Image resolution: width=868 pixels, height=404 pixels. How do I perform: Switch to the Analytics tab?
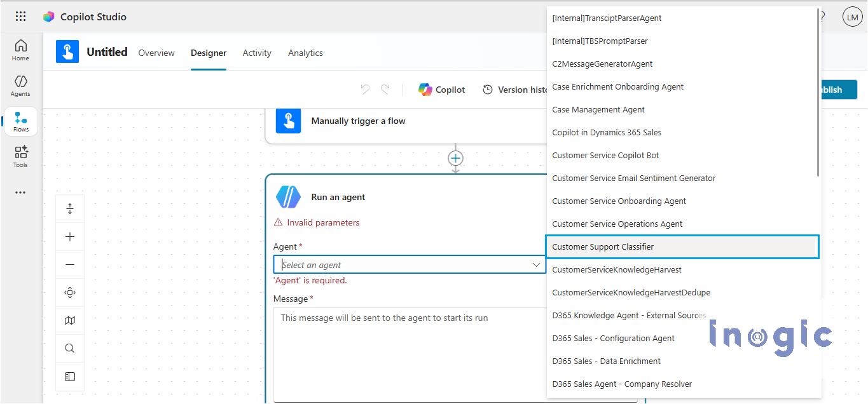(x=305, y=53)
